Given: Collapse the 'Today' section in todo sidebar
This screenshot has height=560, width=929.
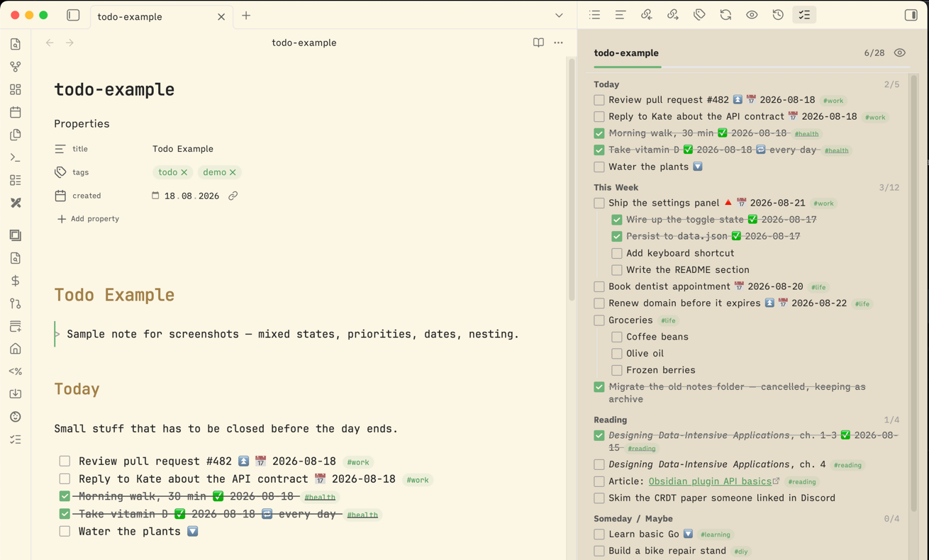Looking at the screenshot, I should (606, 84).
